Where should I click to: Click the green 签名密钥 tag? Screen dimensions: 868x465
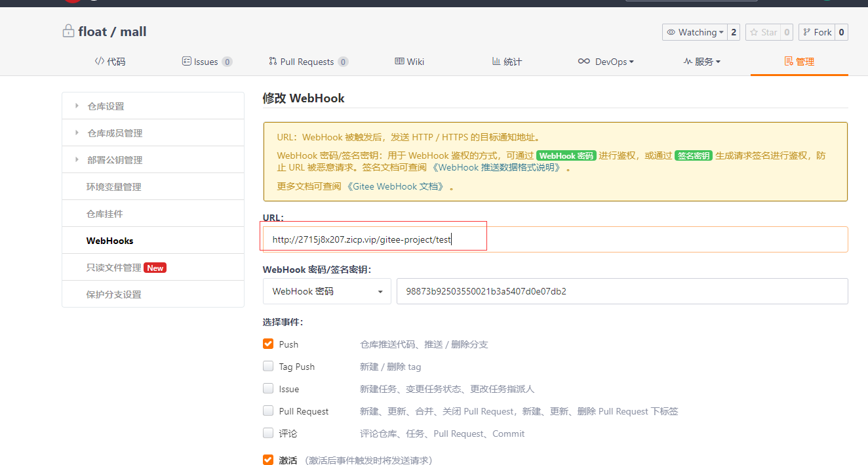point(694,156)
